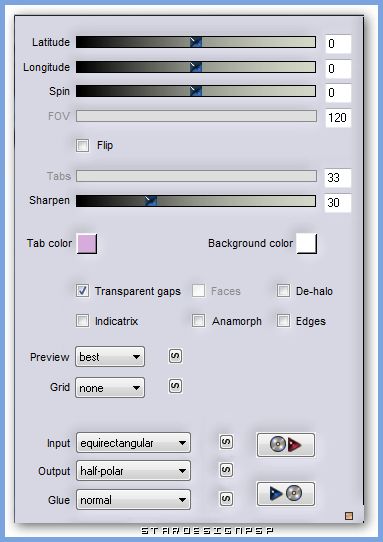This screenshot has width=383, height=542.
Task: Click the small orange square corner icon
Action: [x=349, y=516]
